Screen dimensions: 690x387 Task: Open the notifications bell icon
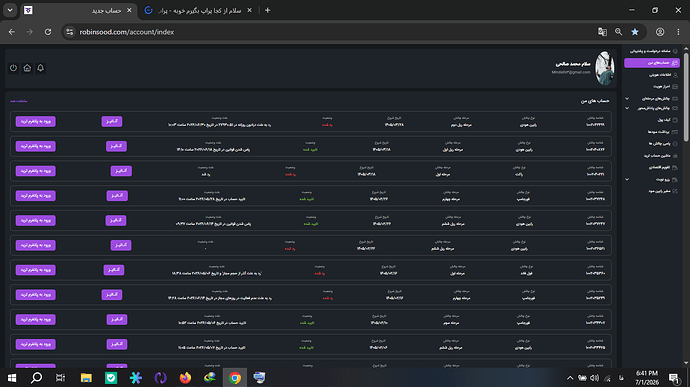click(x=40, y=68)
